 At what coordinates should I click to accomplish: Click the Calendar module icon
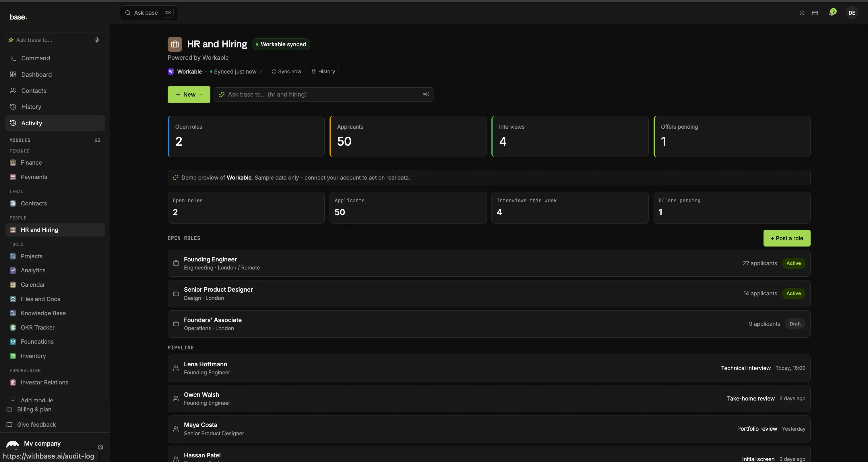[13, 285]
